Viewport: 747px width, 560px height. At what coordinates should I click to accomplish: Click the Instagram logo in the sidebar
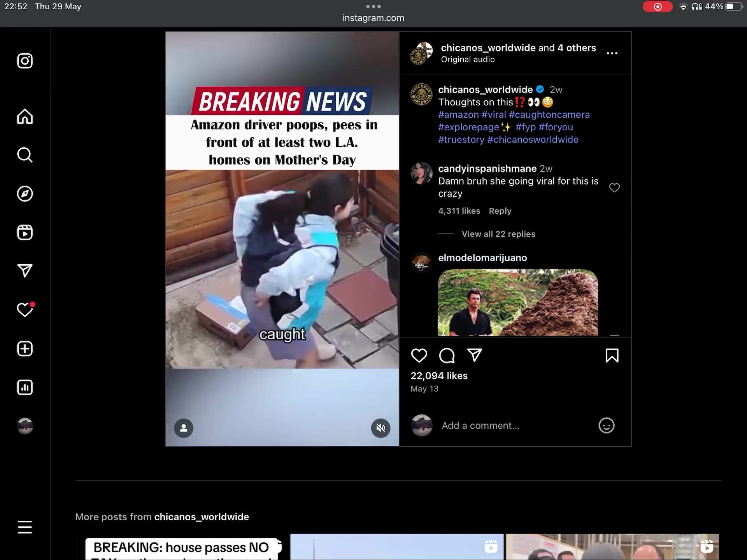tap(25, 61)
